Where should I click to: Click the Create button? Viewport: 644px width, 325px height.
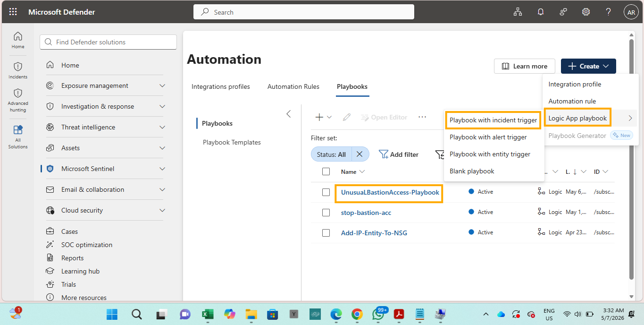click(588, 66)
